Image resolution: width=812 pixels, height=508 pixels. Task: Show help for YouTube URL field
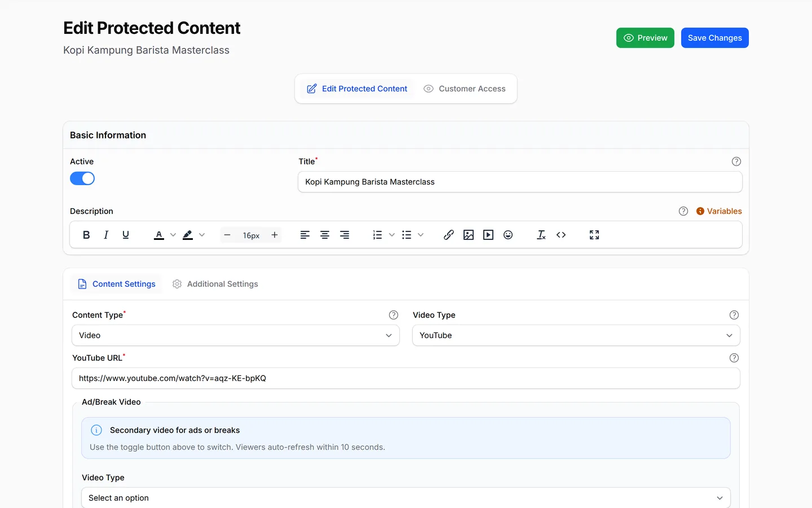(734, 358)
